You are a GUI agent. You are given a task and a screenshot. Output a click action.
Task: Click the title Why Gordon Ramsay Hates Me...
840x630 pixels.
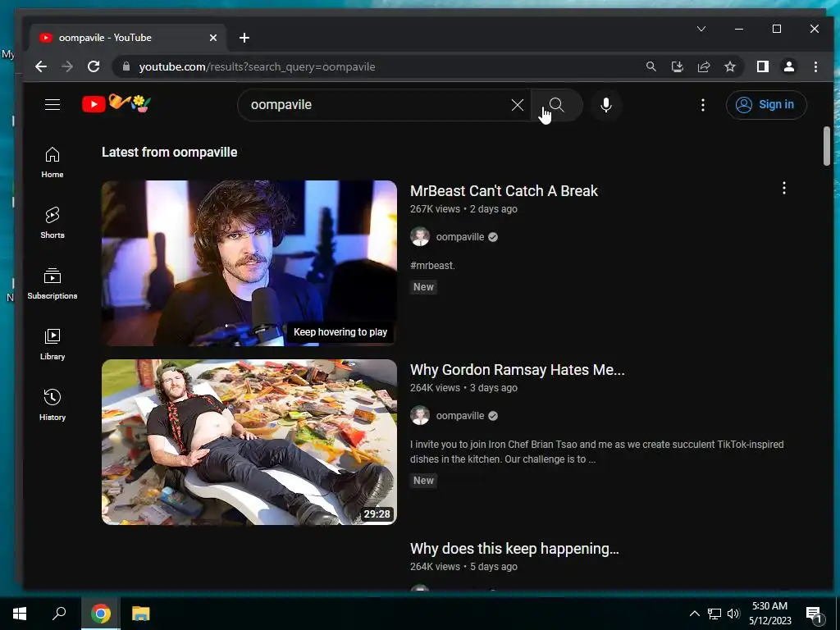(x=517, y=370)
